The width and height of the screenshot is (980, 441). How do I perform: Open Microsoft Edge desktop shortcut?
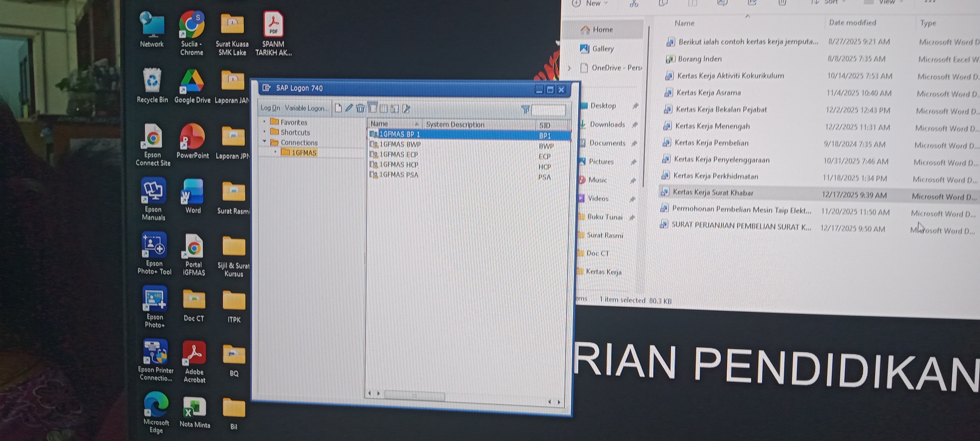(156, 412)
